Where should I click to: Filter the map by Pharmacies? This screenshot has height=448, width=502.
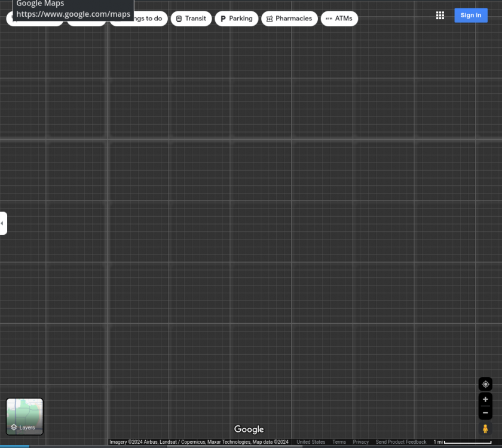coord(289,19)
